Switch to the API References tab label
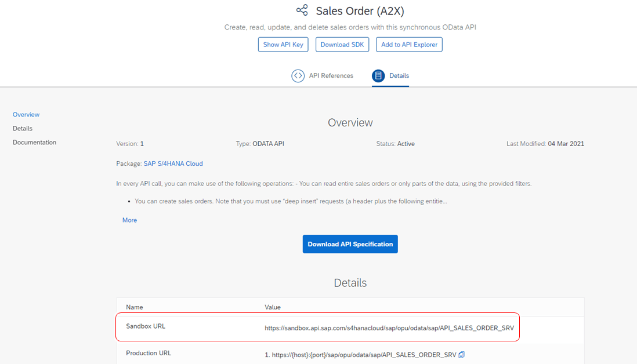Image resolution: width=637 pixels, height=364 pixels. (331, 76)
